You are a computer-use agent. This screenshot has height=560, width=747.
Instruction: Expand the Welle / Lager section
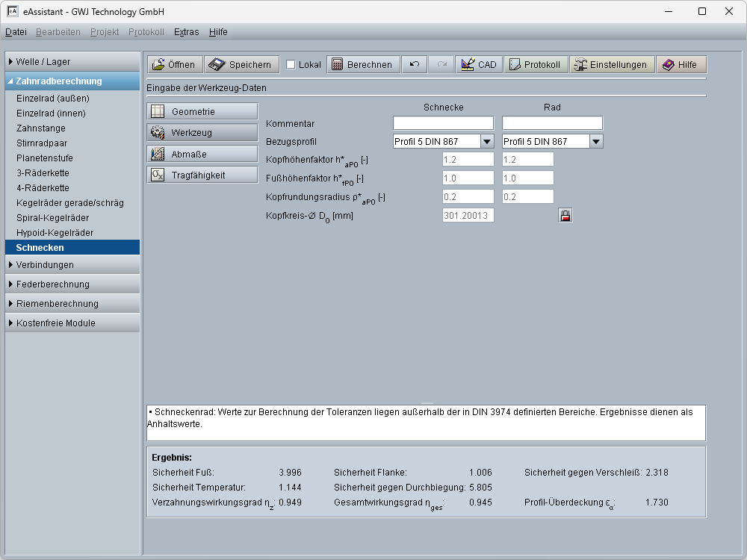click(x=72, y=62)
